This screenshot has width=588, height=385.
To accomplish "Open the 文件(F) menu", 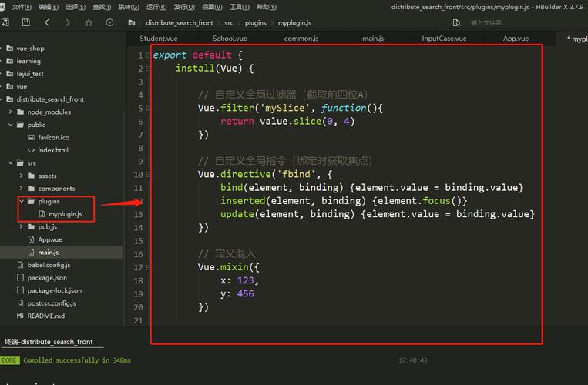I will [22, 7].
